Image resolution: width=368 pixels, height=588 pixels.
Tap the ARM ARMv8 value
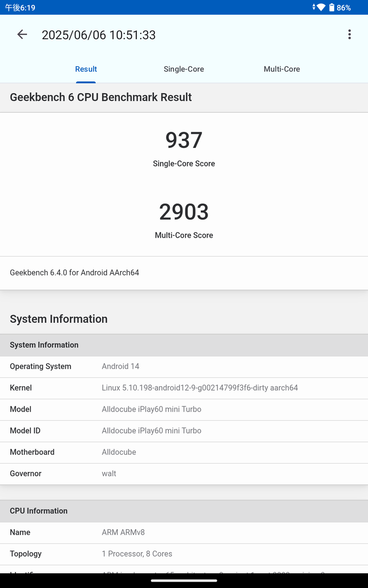pyautogui.click(x=123, y=532)
